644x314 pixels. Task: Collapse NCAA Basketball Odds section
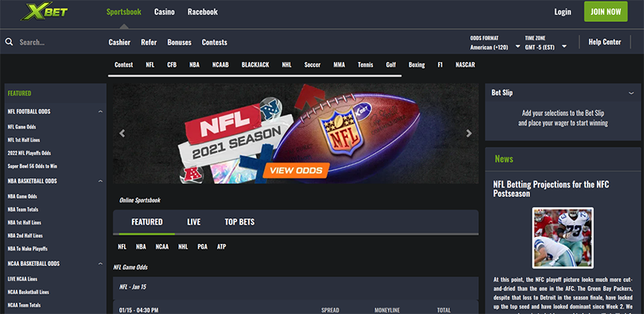101,264
